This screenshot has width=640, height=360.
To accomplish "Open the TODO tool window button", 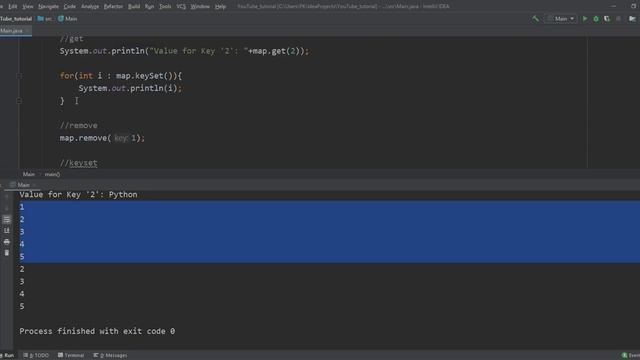I will click(36, 356).
